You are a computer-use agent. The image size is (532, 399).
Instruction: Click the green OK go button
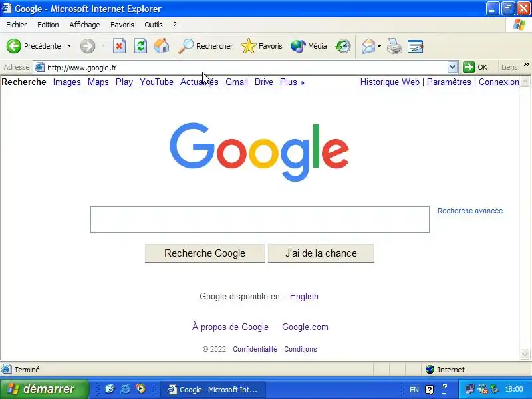coord(475,67)
